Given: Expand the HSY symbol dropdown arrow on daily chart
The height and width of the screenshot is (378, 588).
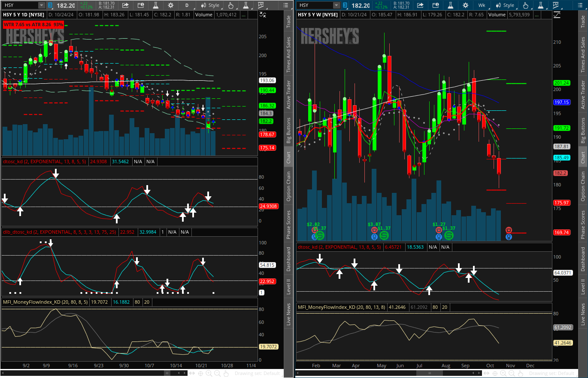Looking at the screenshot, I should click(41, 5).
